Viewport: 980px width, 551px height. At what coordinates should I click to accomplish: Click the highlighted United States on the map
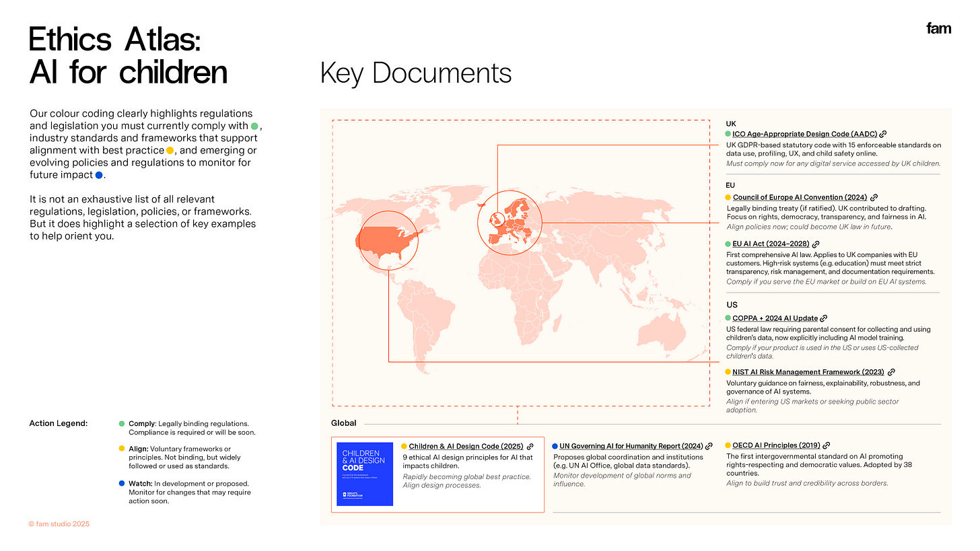coord(388,242)
